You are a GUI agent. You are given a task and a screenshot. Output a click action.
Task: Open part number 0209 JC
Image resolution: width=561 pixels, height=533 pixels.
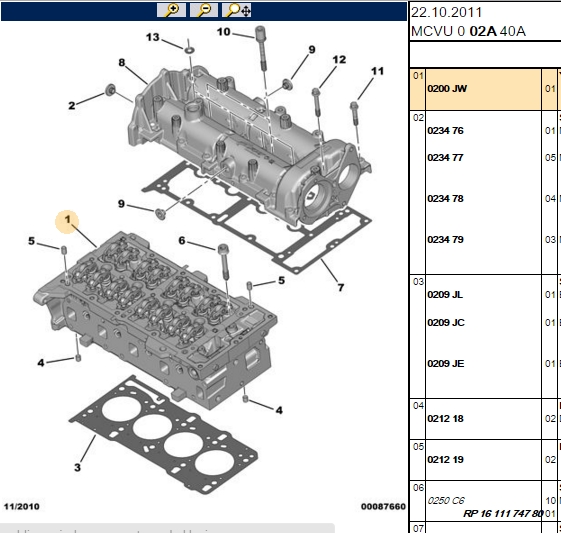tap(446, 323)
